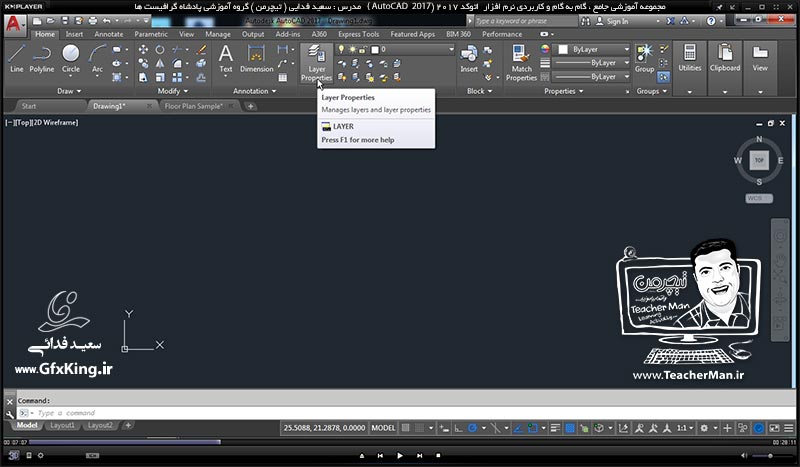
Task: Expand the Block panel dropdown
Action: 479,91
